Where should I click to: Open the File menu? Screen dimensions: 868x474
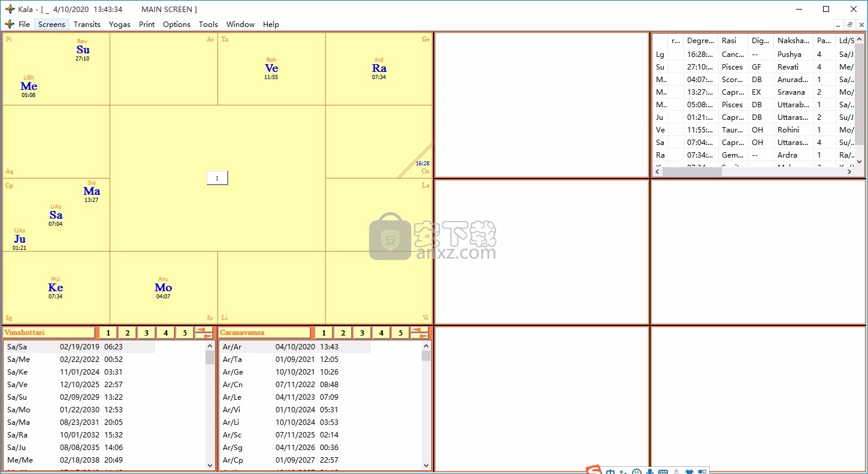(x=24, y=25)
